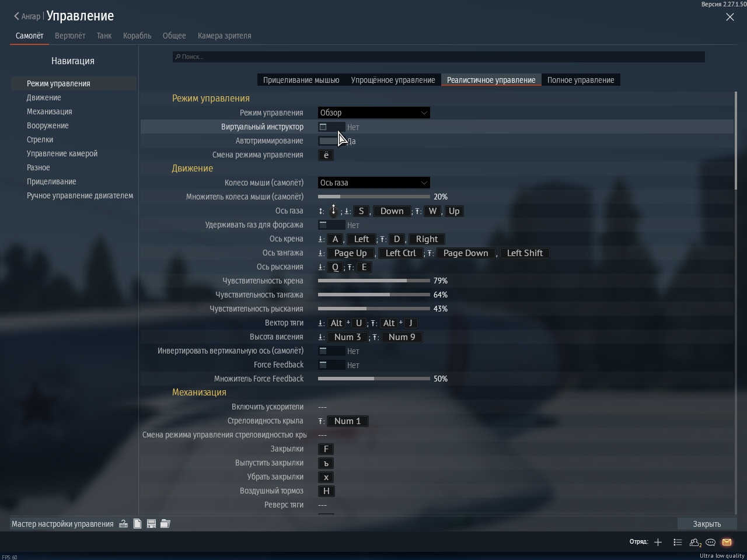Click the blank document preset icon

pos(137,524)
